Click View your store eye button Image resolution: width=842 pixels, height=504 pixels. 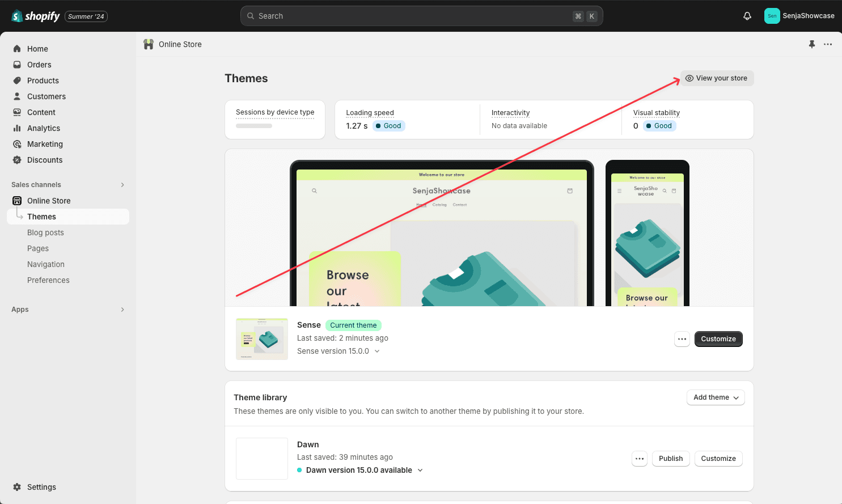pos(717,78)
